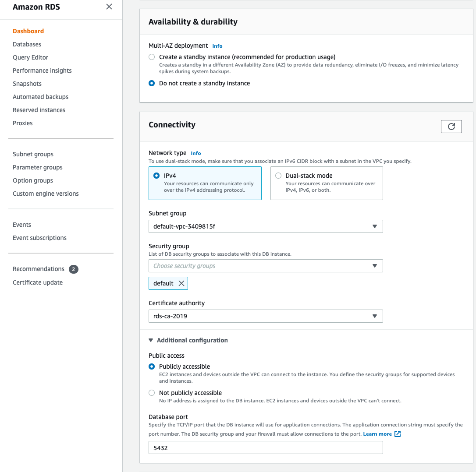Select the IPv4 network type card

[x=156, y=176]
